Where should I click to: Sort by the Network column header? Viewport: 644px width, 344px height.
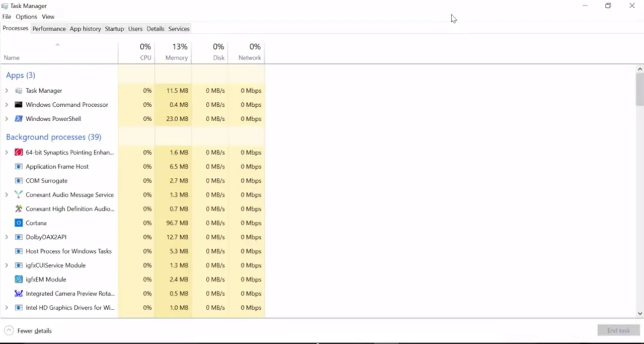pos(247,52)
